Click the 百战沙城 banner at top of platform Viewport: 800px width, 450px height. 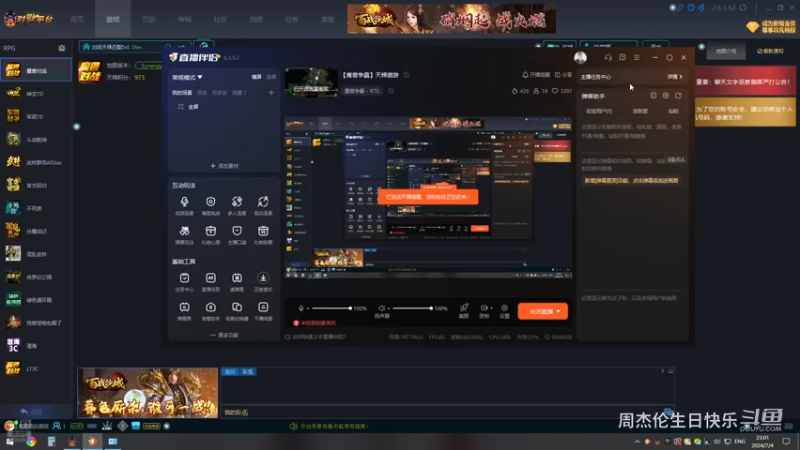[x=452, y=19]
